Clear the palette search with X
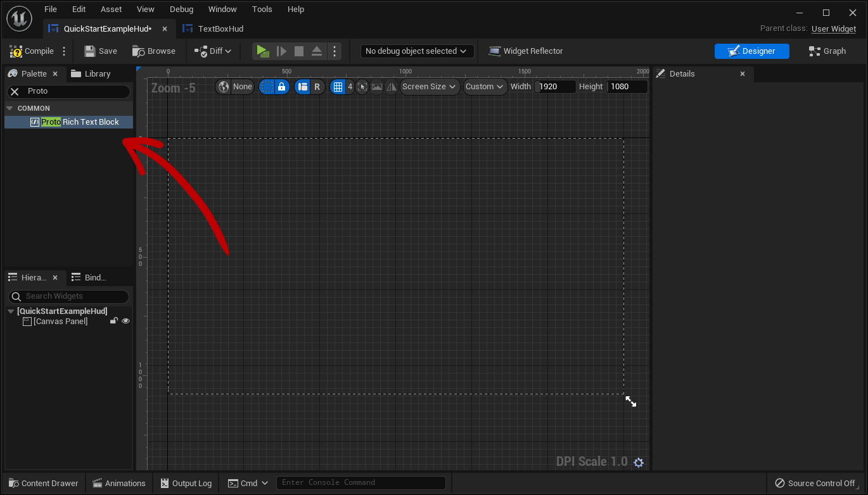Image resolution: width=868 pixels, height=495 pixels. click(x=15, y=92)
